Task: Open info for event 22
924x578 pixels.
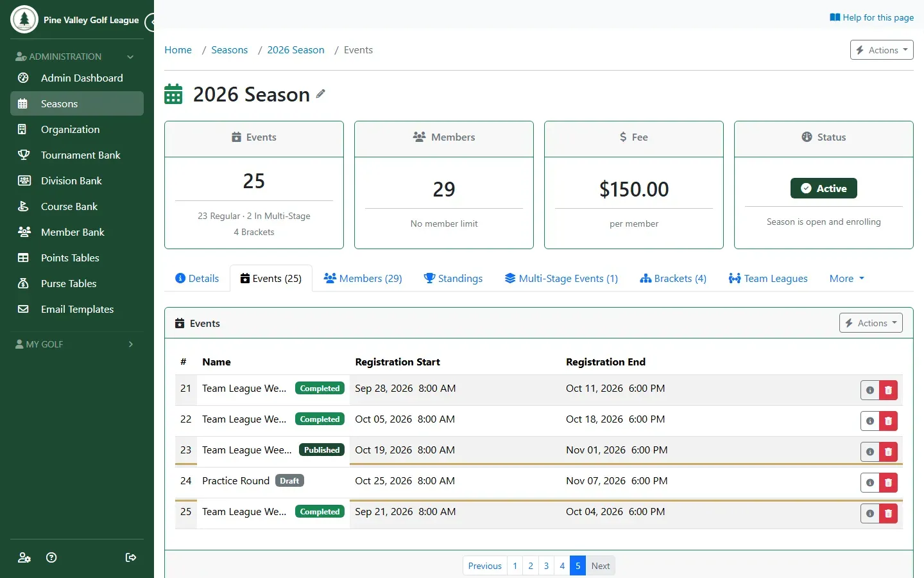Action: pyautogui.click(x=870, y=421)
